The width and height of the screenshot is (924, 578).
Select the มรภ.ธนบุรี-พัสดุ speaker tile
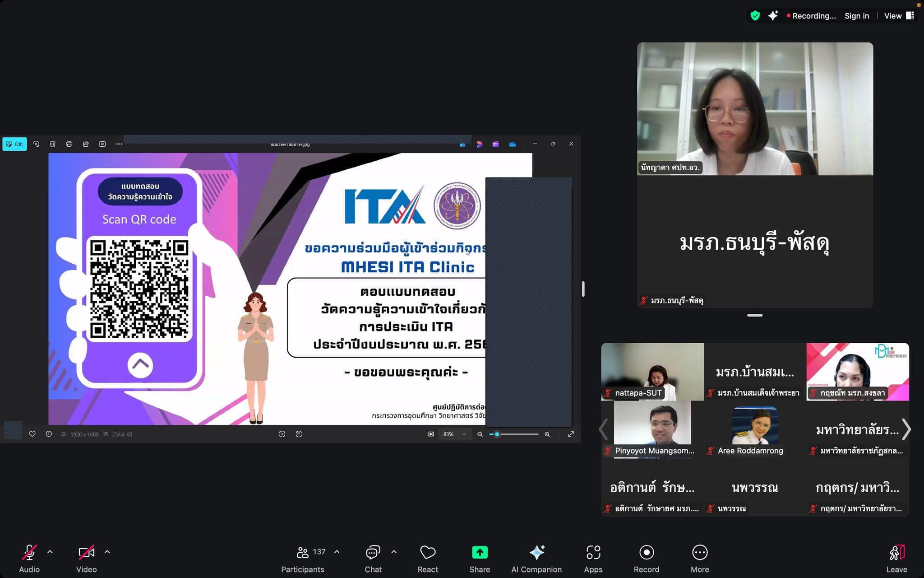pos(755,242)
